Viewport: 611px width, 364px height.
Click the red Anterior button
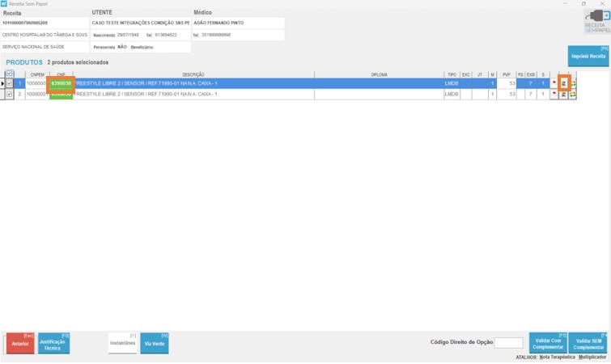(x=20, y=343)
